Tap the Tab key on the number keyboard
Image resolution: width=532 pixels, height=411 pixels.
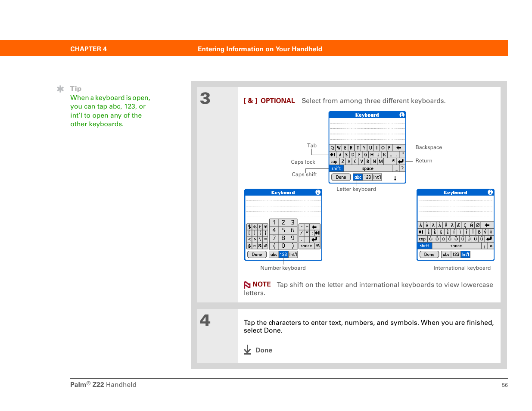[317, 233]
